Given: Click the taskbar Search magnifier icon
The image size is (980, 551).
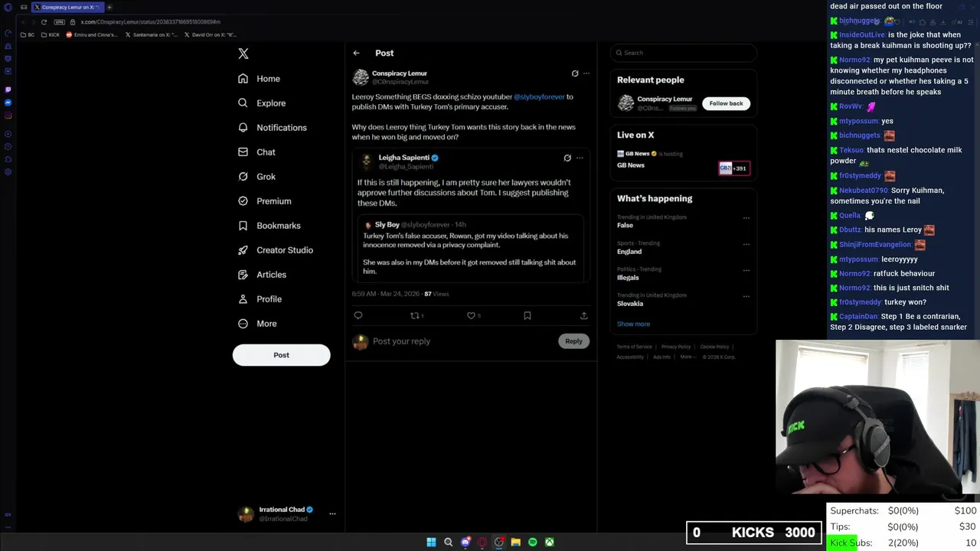Looking at the screenshot, I should coord(449,543).
